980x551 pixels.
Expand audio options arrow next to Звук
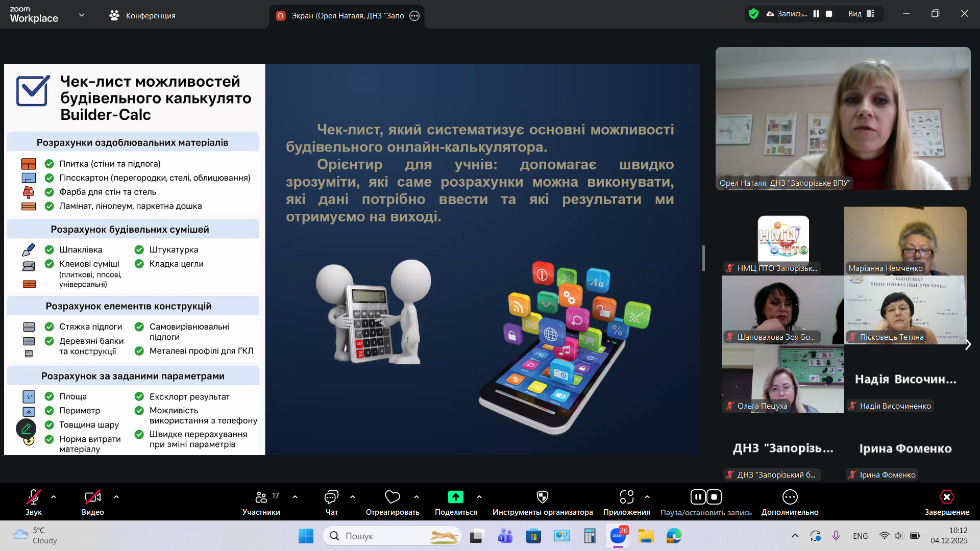[54, 497]
